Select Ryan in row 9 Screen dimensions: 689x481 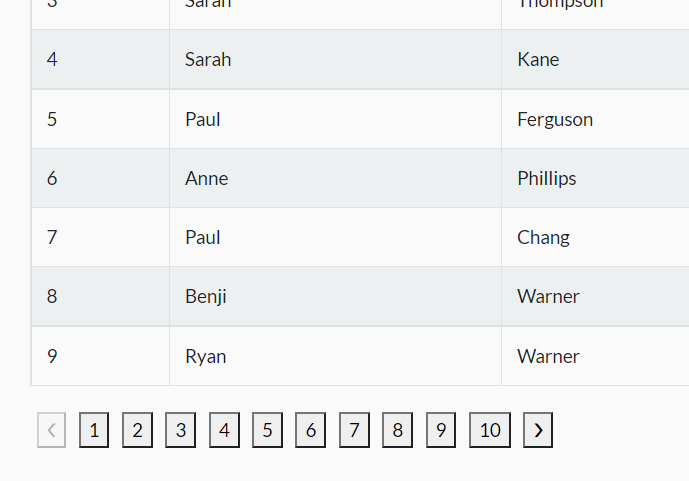(335, 356)
